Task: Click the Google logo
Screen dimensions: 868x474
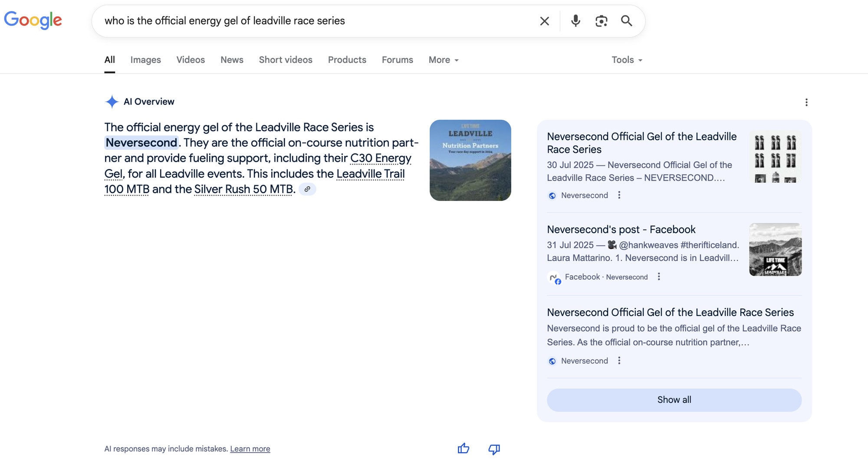Action: [x=33, y=20]
